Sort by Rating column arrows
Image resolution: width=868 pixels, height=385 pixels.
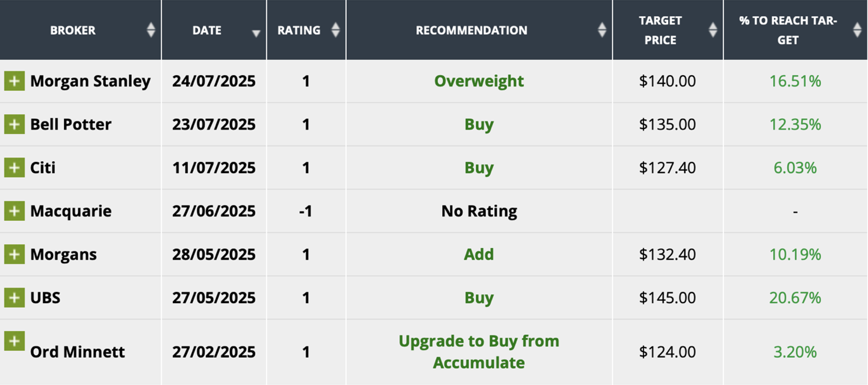(x=335, y=30)
